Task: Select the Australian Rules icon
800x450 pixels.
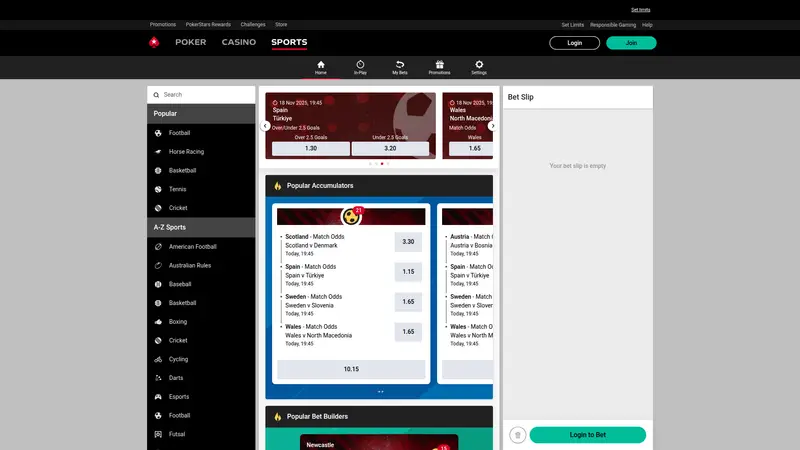Action: pyautogui.click(x=158, y=265)
